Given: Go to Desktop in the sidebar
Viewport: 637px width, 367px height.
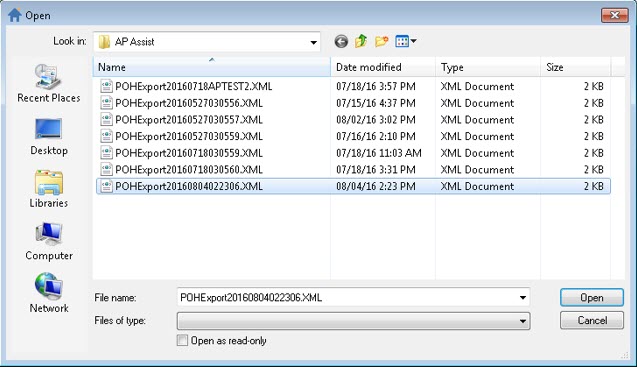Looking at the screenshot, I should point(49,137).
